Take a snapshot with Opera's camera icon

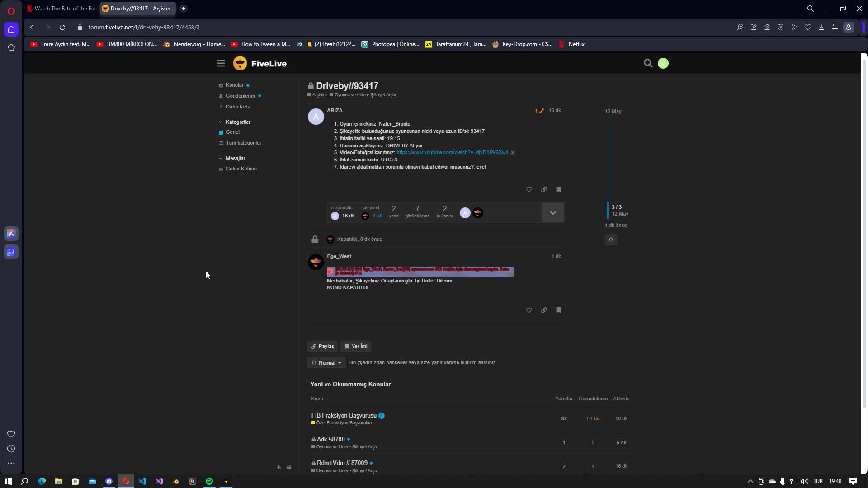tap(767, 27)
